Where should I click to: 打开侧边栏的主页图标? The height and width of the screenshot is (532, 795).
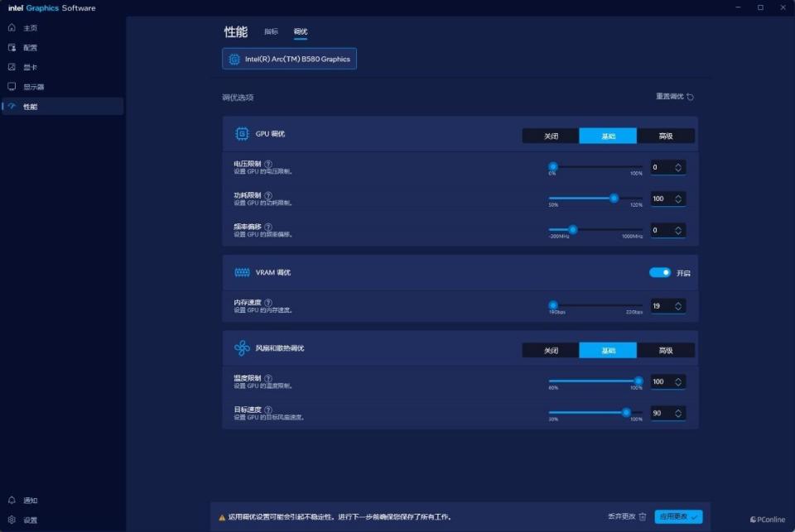(x=12, y=27)
